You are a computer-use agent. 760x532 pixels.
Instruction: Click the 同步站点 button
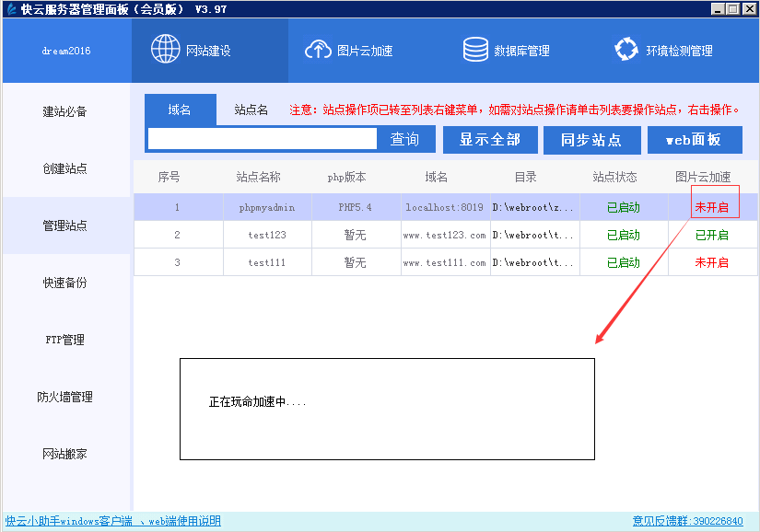(x=591, y=140)
